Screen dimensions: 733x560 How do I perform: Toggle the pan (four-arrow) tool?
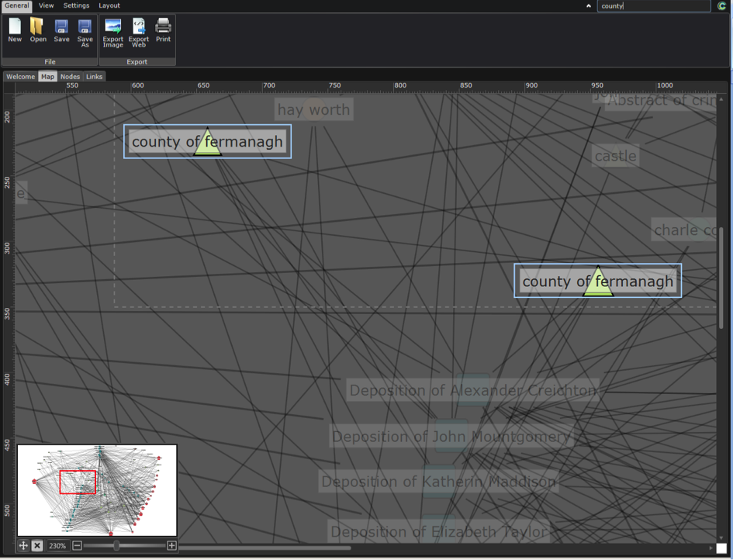click(23, 546)
